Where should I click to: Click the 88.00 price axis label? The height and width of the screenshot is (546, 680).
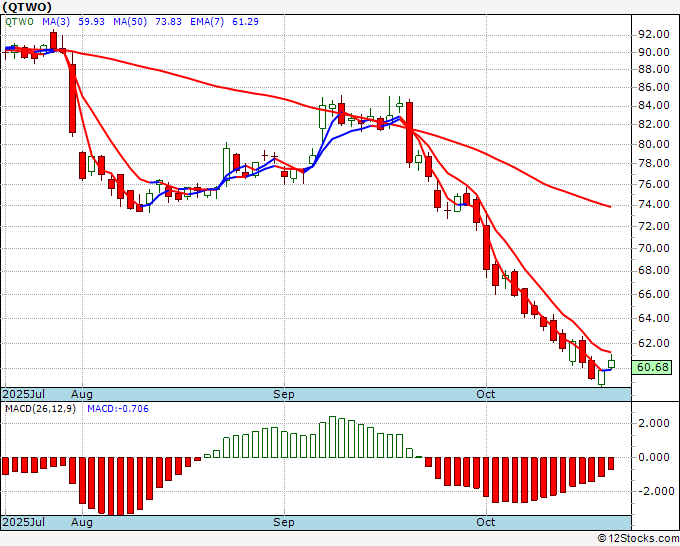point(654,69)
